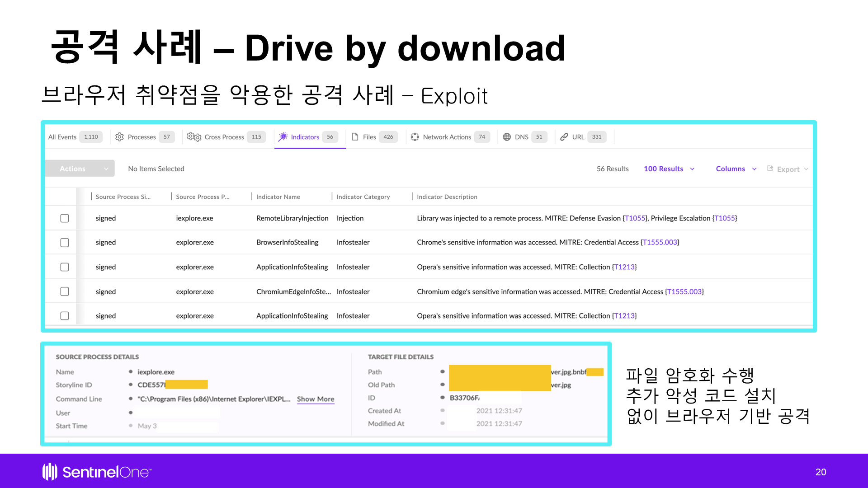
Task: Click the Indicators spark icon
Action: (283, 137)
